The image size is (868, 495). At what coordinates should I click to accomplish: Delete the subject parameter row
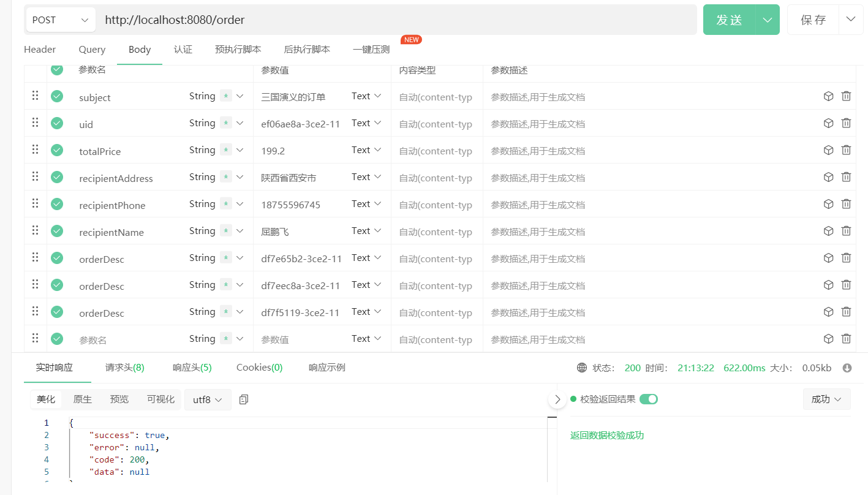click(x=846, y=96)
